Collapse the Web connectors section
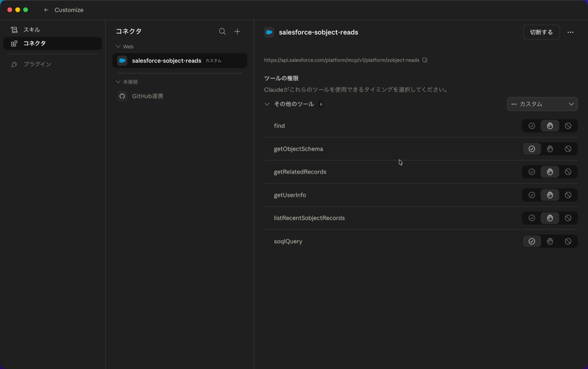The image size is (588, 369). 118,46
